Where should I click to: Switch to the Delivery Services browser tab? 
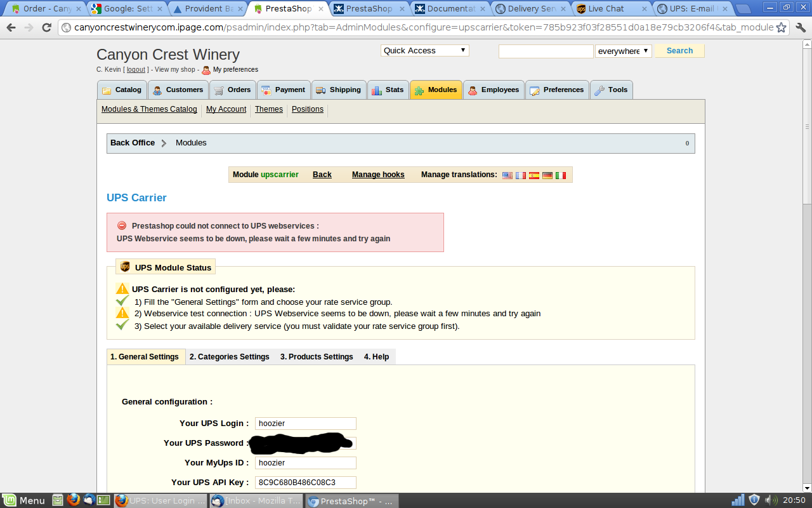[532, 9]
